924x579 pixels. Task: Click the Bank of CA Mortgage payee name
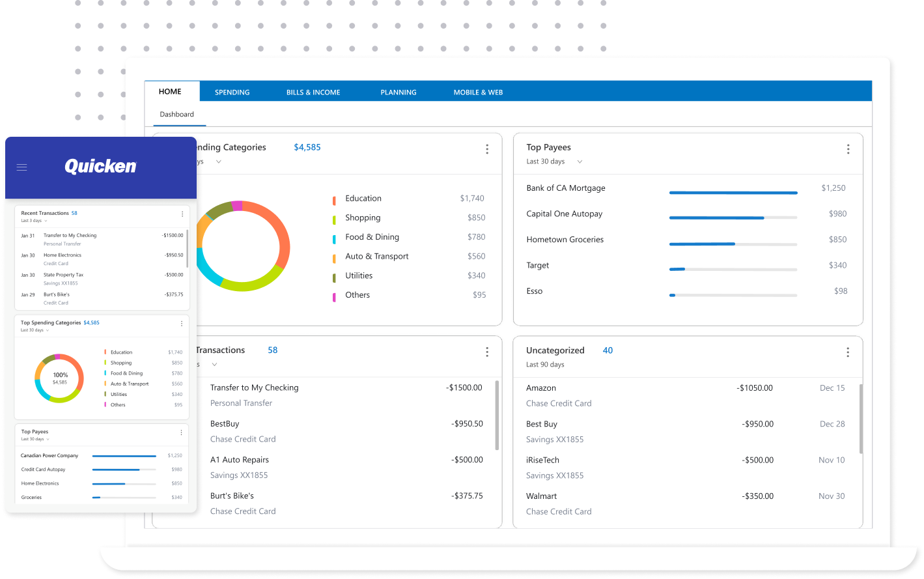(566, 188)
